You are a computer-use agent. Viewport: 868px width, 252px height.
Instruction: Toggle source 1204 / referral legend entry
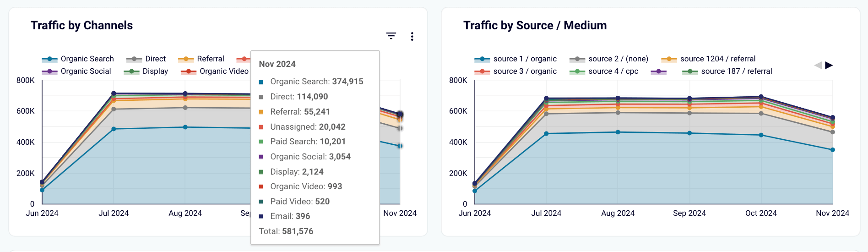708,59
